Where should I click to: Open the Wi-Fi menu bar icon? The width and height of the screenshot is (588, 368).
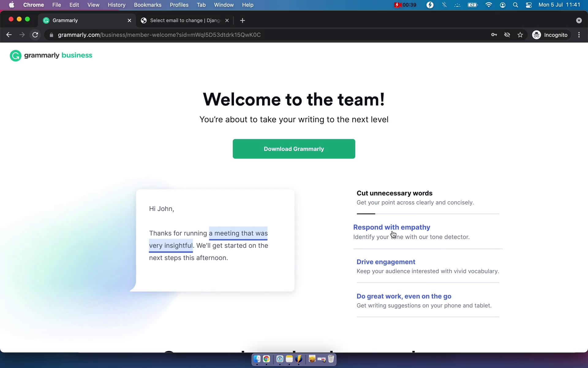click(489, 5)
